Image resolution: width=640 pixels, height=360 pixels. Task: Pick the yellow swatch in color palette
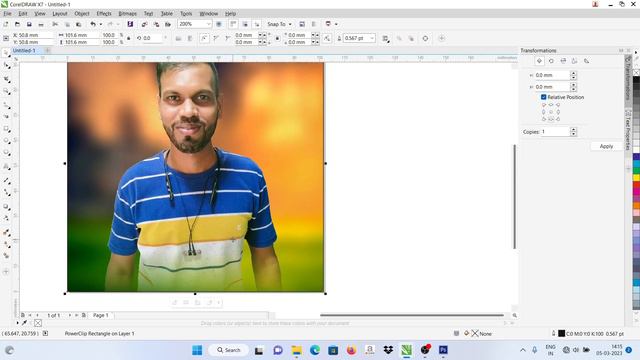click(636, 178)
